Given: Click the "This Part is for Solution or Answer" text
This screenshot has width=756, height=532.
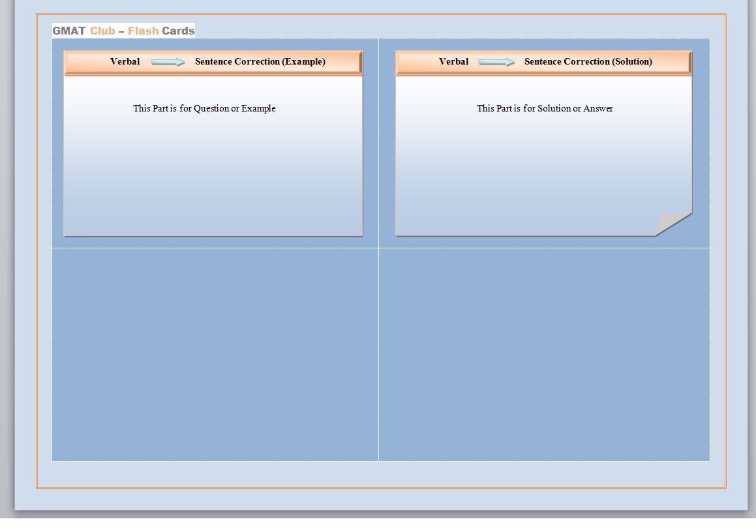Looking at the screenshot, I should [545, 109].
